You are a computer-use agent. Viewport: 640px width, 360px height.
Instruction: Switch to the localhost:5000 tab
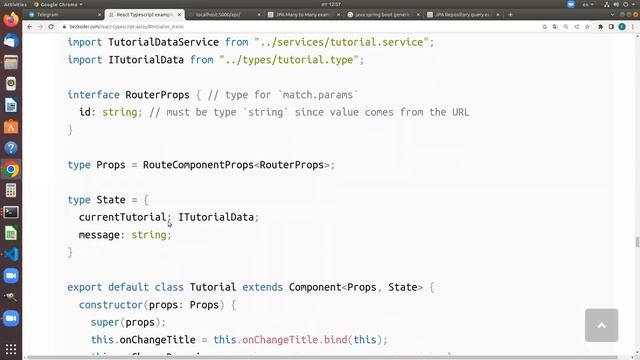pyautogui.click(x=224, y=14)
